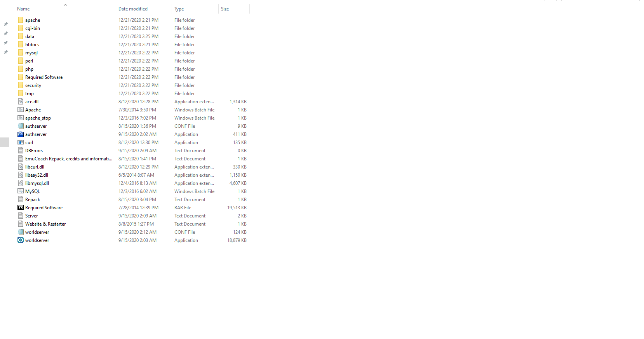Click date 12/3/2016 7:02 PM
This screenshot has width=644, height=339.
point(137,118)
